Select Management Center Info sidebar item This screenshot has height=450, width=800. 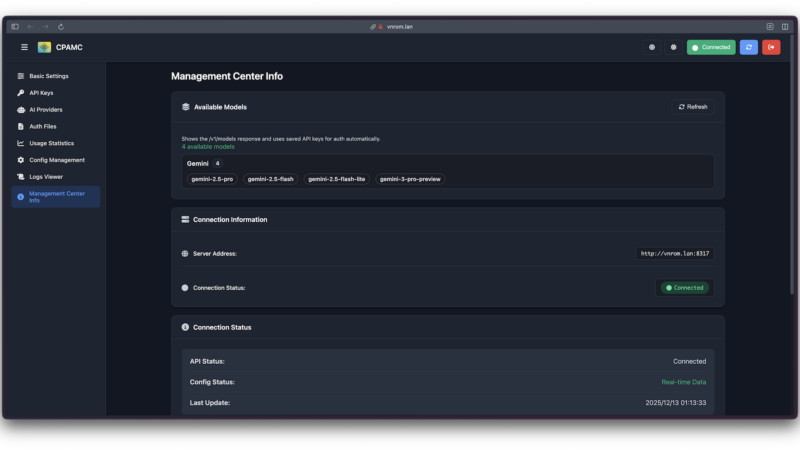tap(56, 196)
